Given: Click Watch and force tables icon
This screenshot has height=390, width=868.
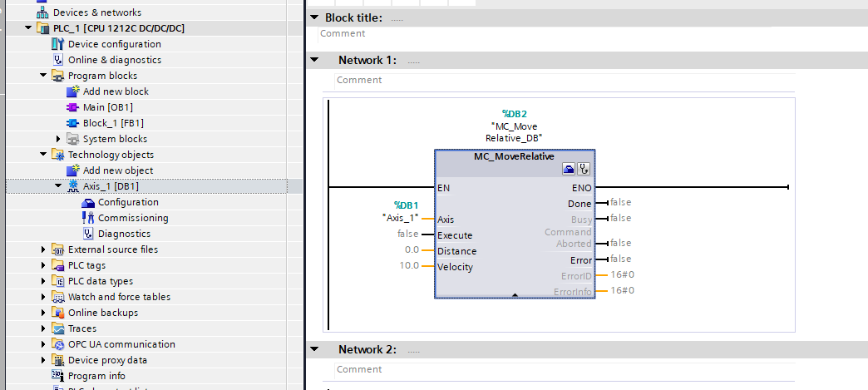Looking at the screenshot, I should pos(57,297).
